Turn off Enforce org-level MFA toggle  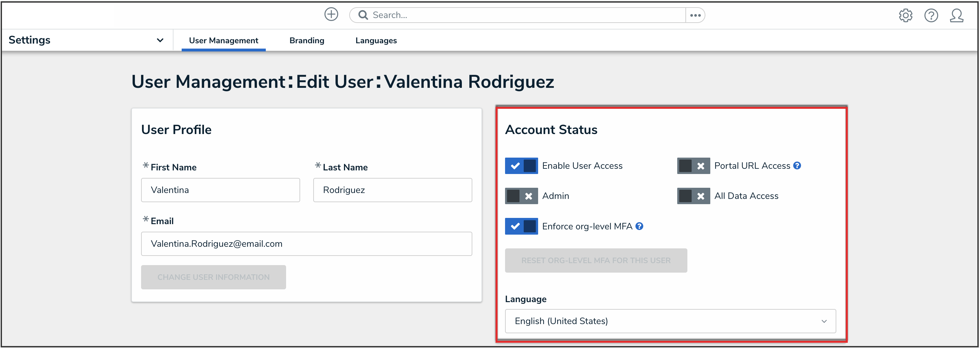click(521, 226)
